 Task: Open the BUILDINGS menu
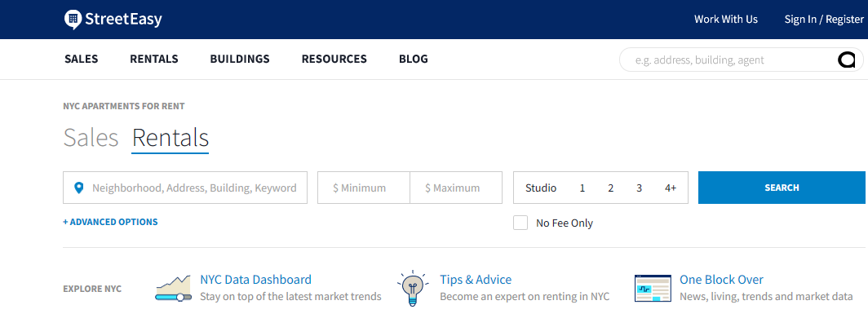point(240,59)
